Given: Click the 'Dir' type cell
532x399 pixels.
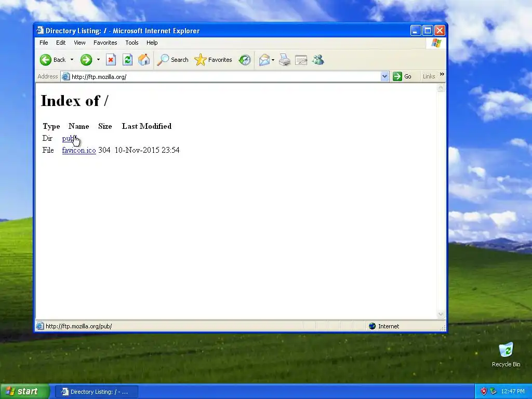Looking at the screenshot, I should click(47, 138).
